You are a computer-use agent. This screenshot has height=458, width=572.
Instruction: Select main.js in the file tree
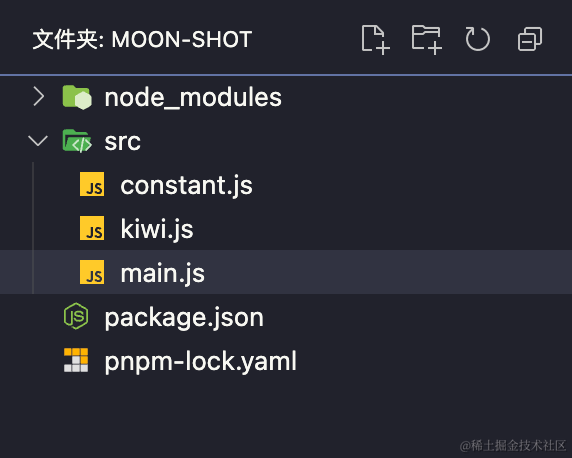click(286, 272)
